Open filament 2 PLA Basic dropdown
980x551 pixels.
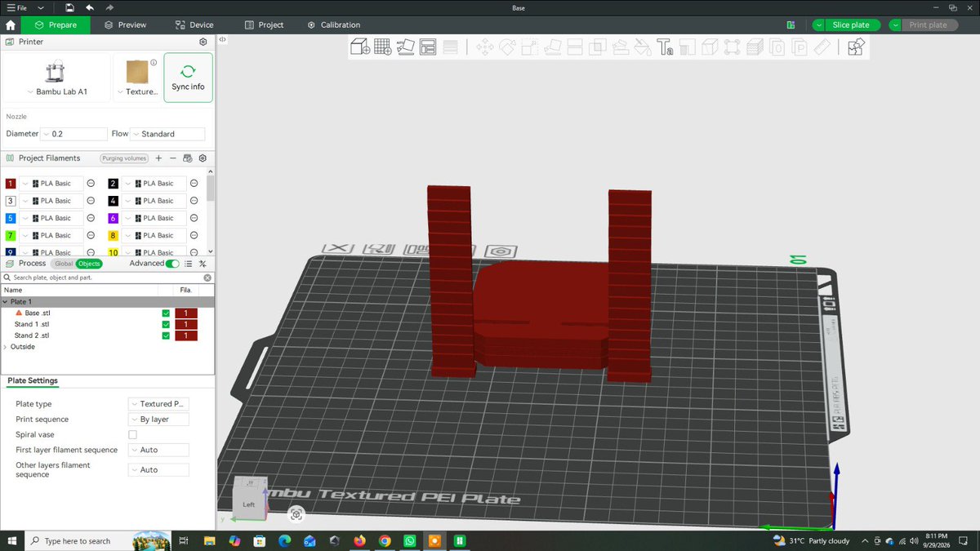(154, 184)
